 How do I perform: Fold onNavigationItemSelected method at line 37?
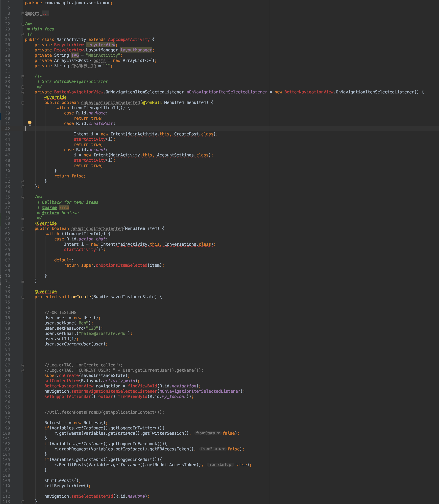23,103
